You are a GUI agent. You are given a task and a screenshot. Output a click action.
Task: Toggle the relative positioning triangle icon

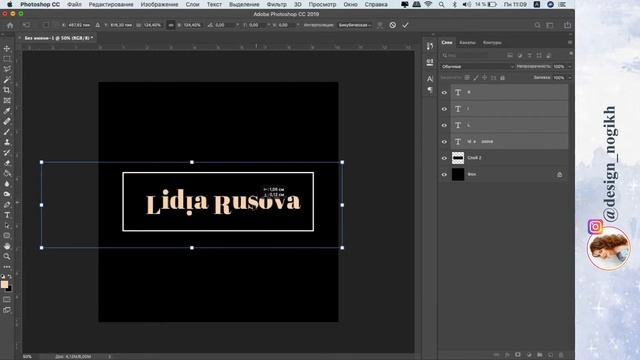coord(98,25)
